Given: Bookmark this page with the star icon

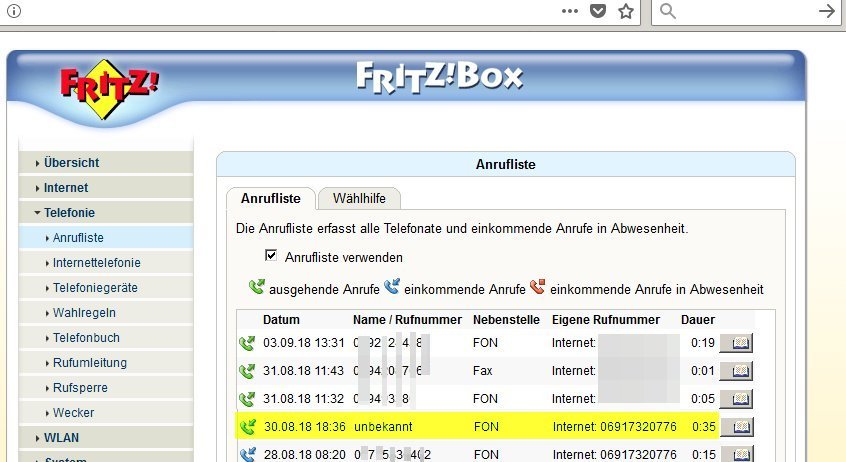Looking at the screenshot, I should click(626, 11).
